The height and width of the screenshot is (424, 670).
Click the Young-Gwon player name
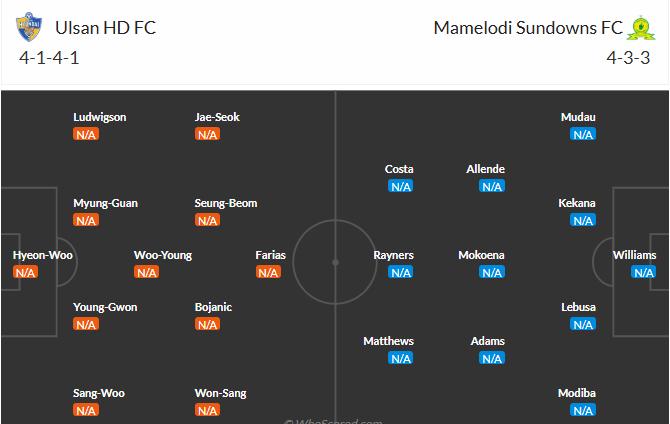tap(105, 307)
